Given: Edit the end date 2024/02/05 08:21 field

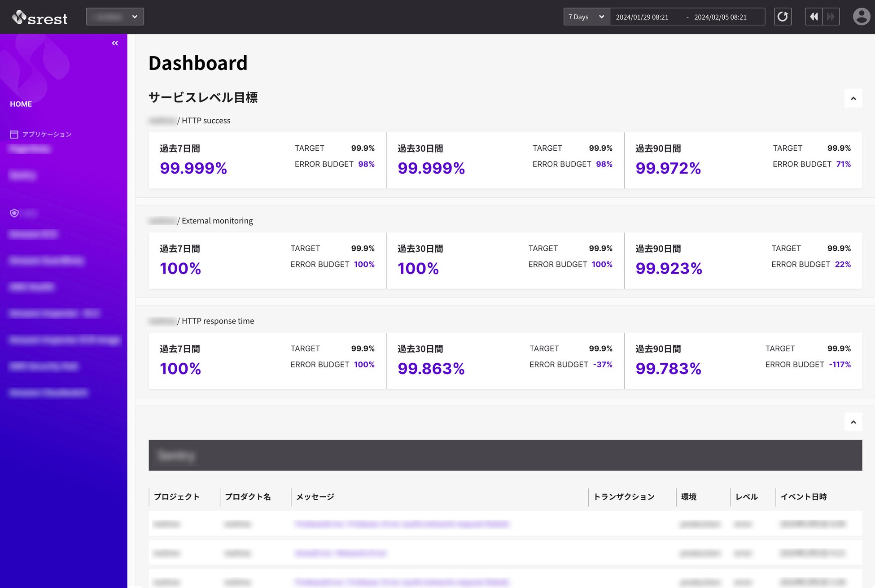Looking at the screenshot, I should (720, 17).
